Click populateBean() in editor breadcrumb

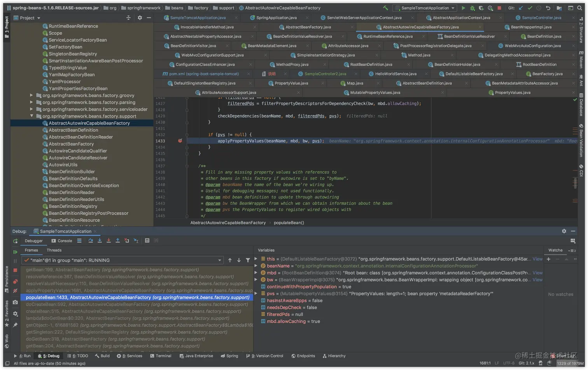289,223
